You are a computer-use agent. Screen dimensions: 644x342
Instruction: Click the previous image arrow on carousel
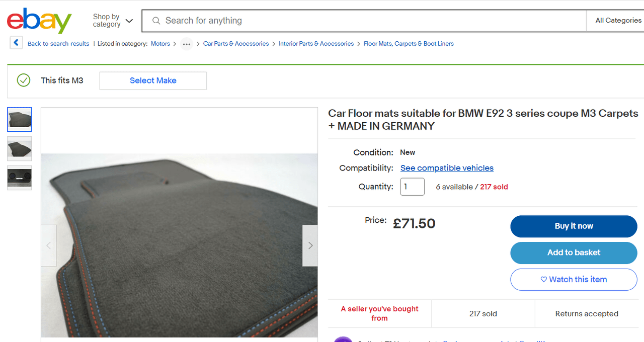coord(48,245)
